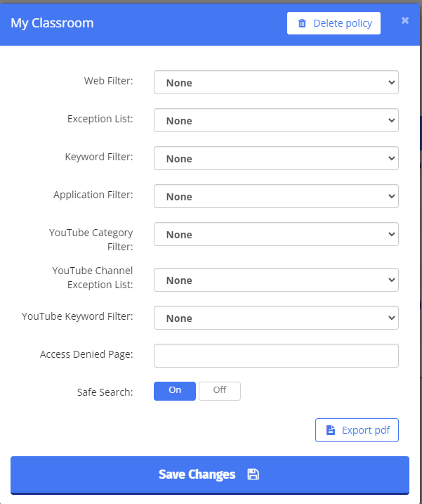
Task: Click the floppy disk save icon
Action: (x=253, y=474)
